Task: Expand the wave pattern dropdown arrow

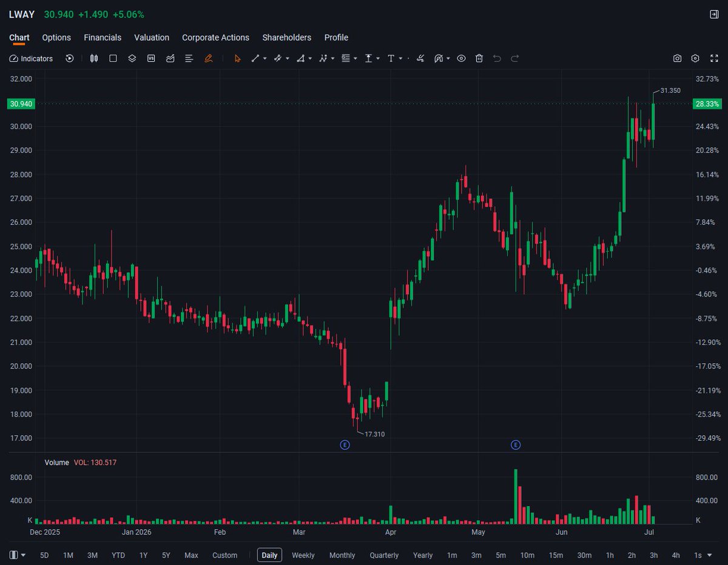Action: click(333, 59)
